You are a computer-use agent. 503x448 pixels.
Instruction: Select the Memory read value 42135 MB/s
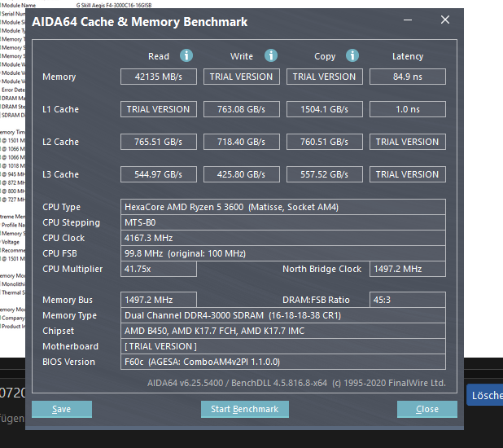159,77
